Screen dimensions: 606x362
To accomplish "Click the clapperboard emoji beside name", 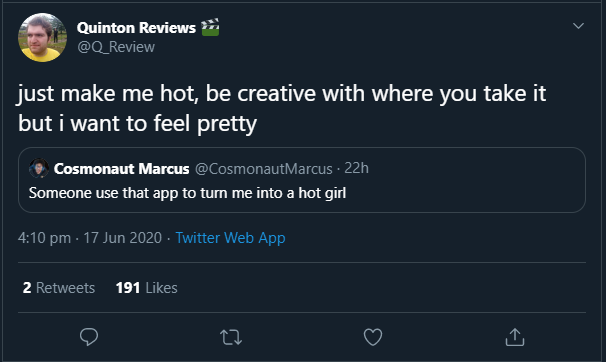I will pos(210,27).
